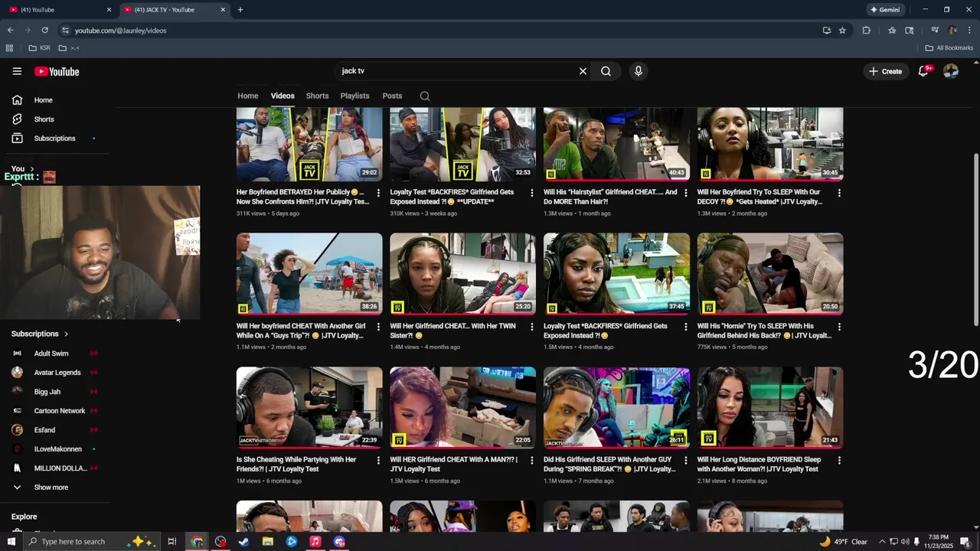Open more options for 'Loyalty Test *BACKFIRES*' 3 weeks ago video
This screenshot has height=551, width=980.
tap(532, 193)
